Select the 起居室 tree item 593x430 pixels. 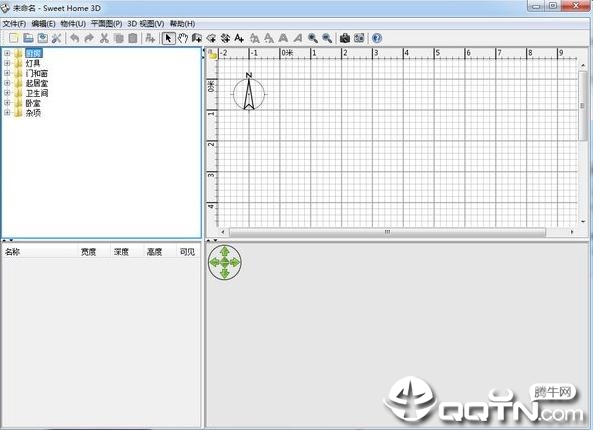(37, 83)
